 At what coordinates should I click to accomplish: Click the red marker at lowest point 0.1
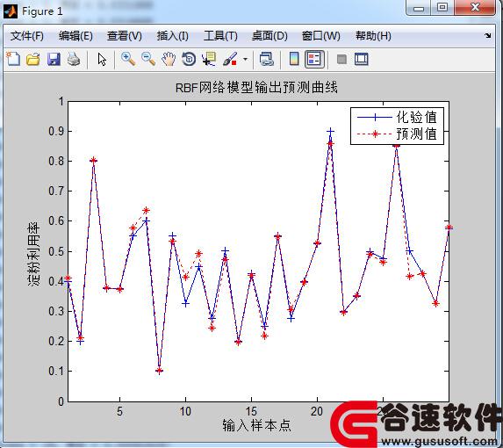click(160, 371)
